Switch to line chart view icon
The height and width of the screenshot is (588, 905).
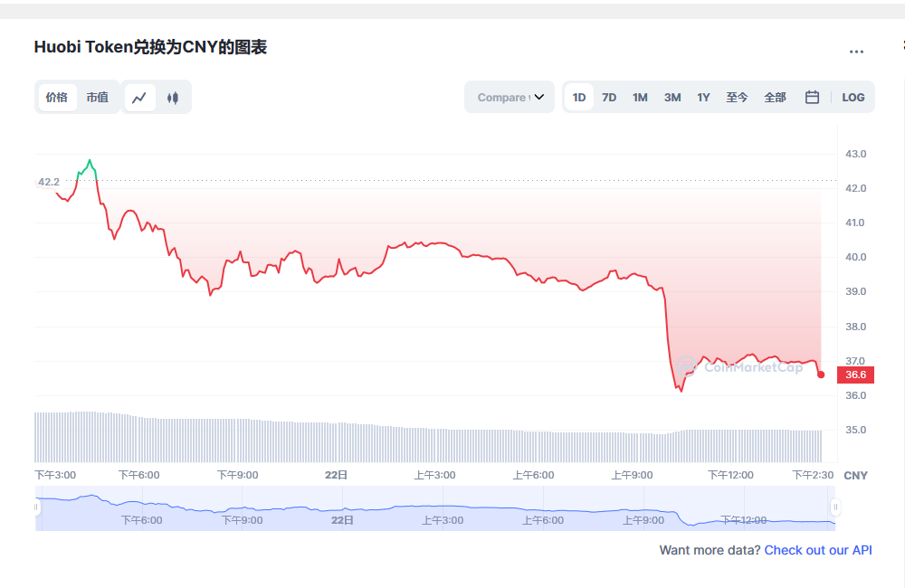[x=139, y=98]
